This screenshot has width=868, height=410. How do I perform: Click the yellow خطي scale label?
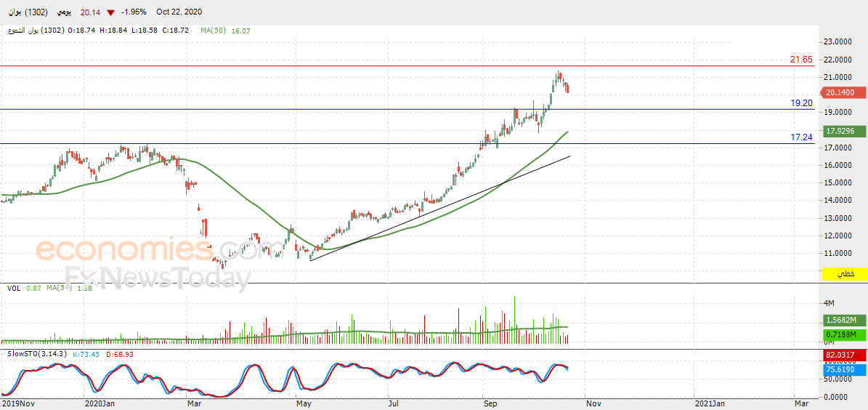(845, 274)
